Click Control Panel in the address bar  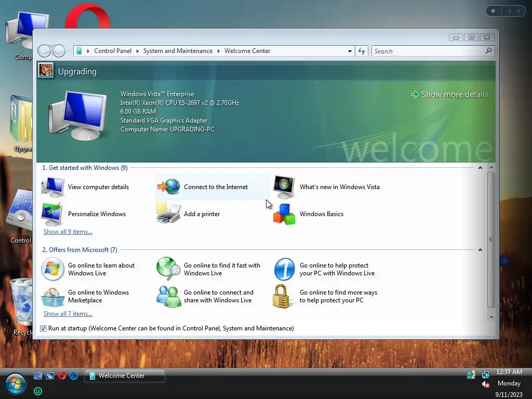(x=113, y=51)
